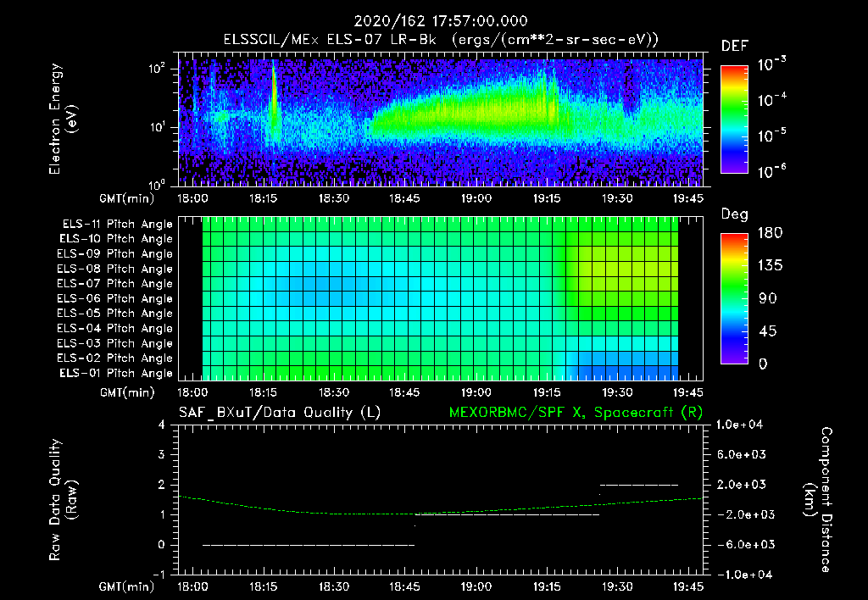Select the 10⁻⁴ value on the DEF scale
The width and height of the screenshot is (868, 600).
pos(771,100)
